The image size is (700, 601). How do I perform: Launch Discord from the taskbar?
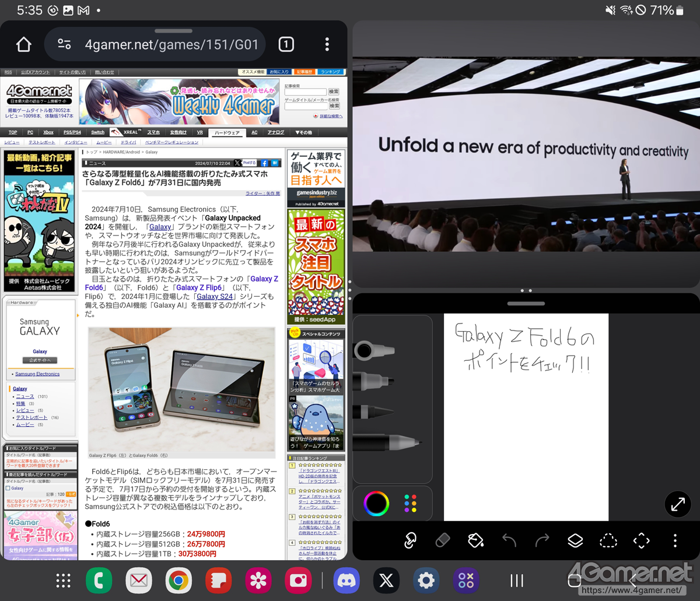pyautogui.click(x=346, y=581)
